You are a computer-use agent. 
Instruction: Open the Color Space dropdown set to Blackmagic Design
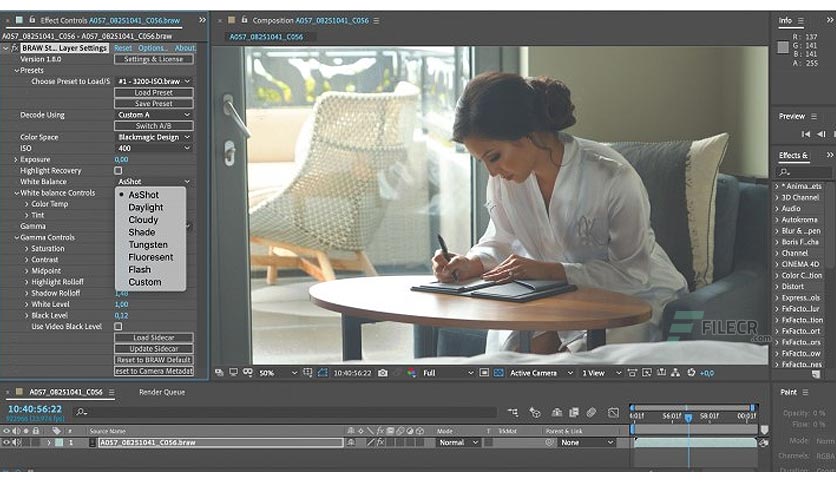[x=154, y=137]
